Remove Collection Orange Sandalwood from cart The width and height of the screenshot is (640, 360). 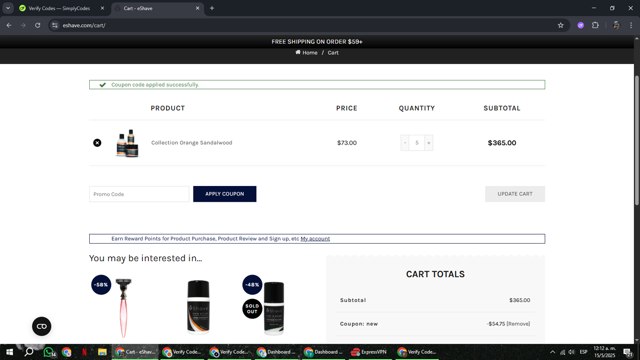click(x=97, y=142)
